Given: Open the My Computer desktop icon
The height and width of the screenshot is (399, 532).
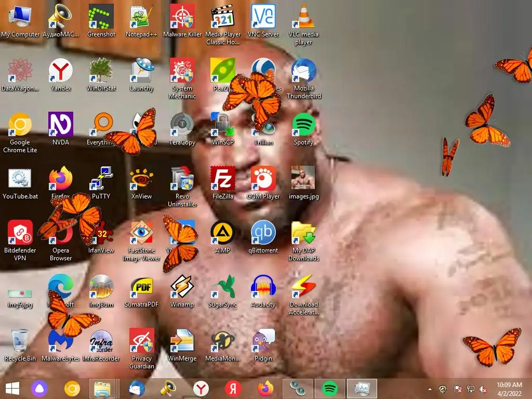Looking at the screenshot, I should [x=20, y=21].
